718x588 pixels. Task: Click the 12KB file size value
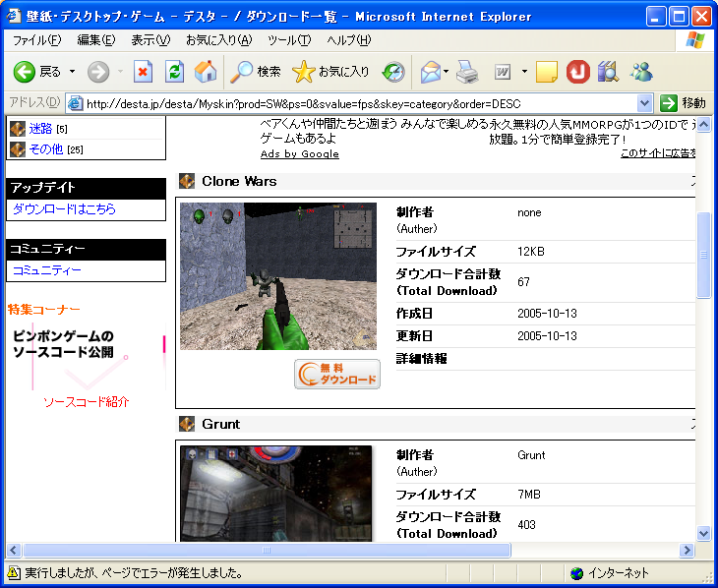(531, 252)
